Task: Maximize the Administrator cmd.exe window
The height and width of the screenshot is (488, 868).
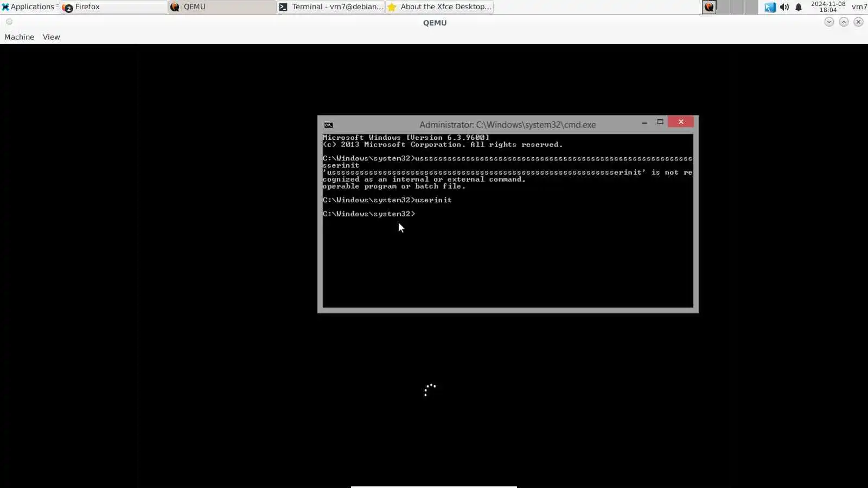Action: tap(660, 122)
